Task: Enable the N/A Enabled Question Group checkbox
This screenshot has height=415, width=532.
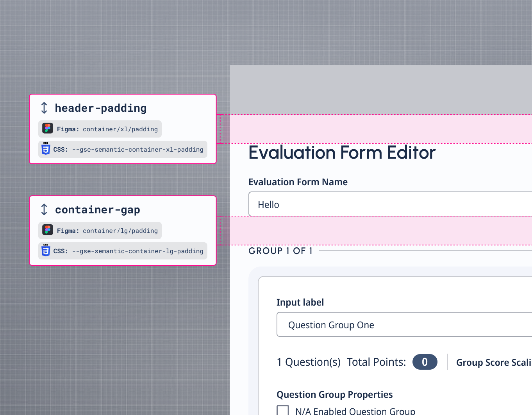Action: (283, 410)
